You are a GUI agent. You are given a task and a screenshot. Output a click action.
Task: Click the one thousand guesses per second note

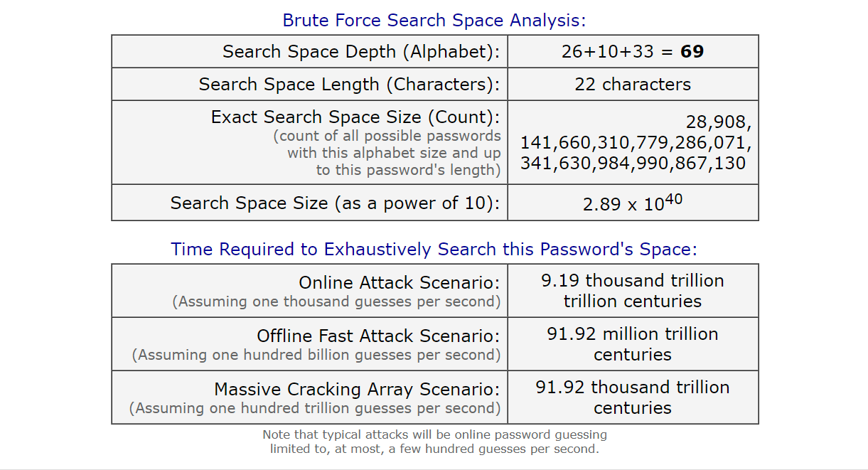point(336,301)
